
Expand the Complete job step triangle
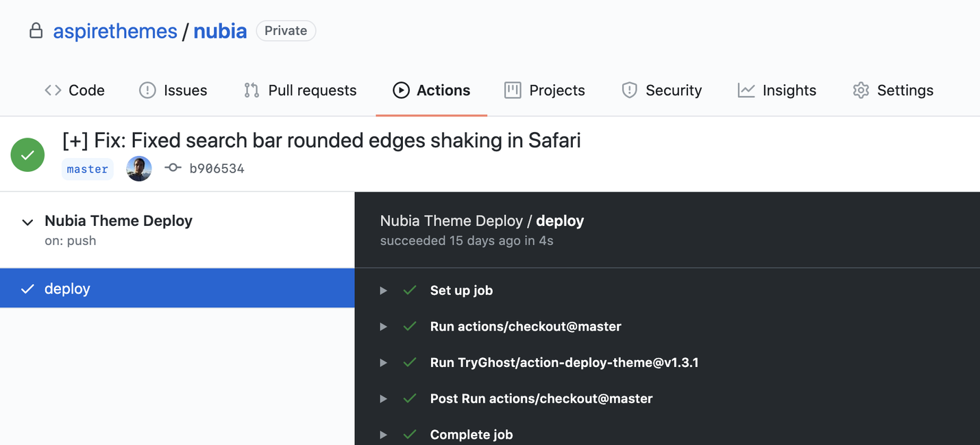384,435
